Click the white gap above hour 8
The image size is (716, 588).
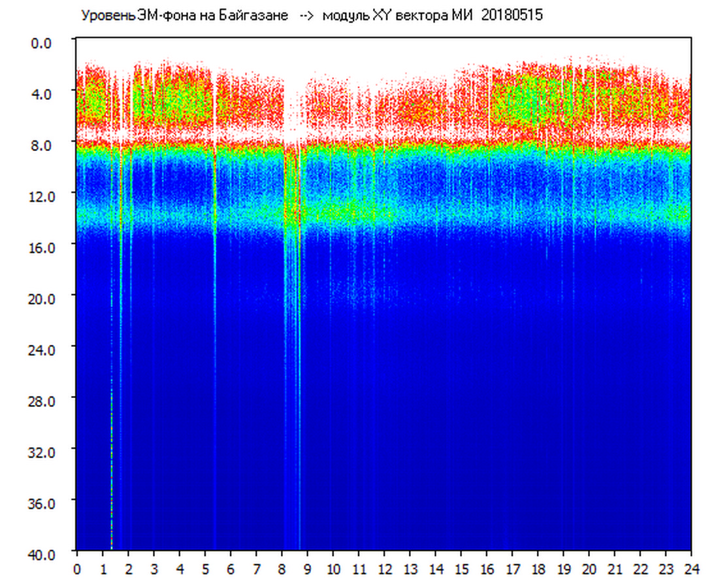coord(291,111)
